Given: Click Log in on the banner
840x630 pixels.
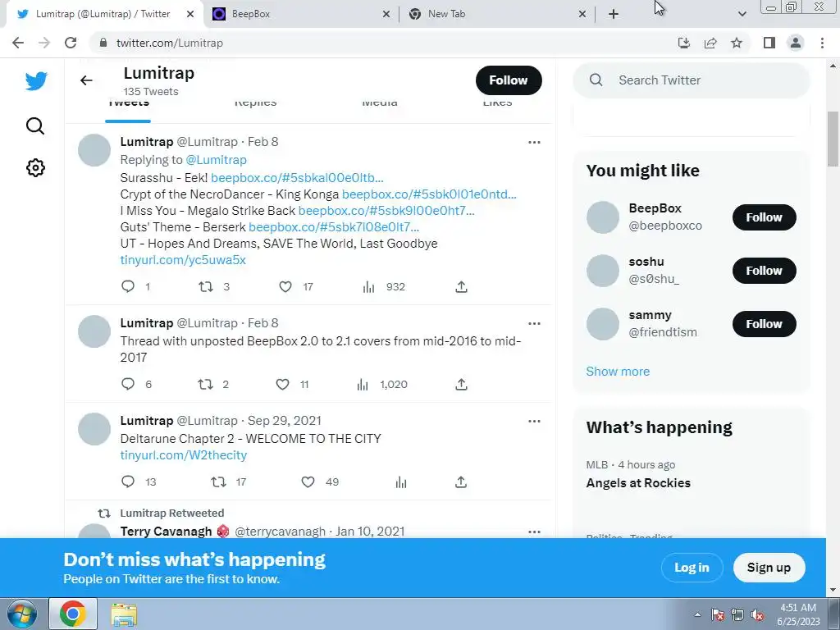Looking at the screenshot, I should (x=692, y=568).
